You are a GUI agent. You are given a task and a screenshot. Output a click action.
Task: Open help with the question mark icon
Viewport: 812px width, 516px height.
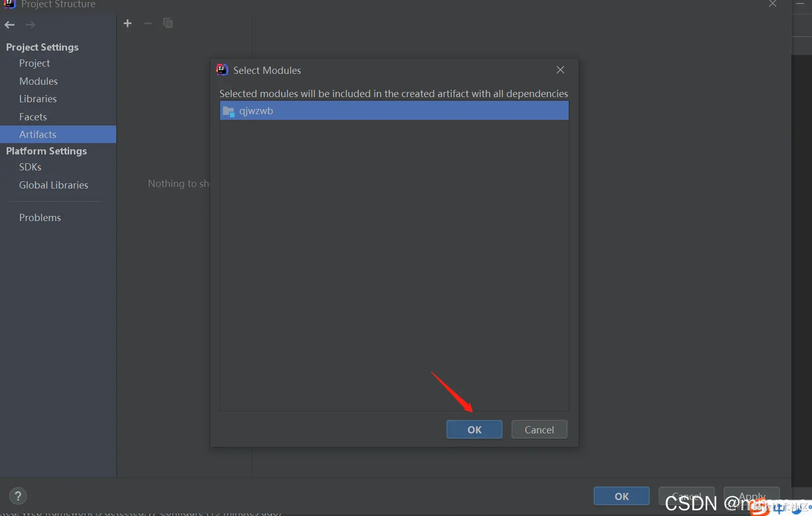18,496
